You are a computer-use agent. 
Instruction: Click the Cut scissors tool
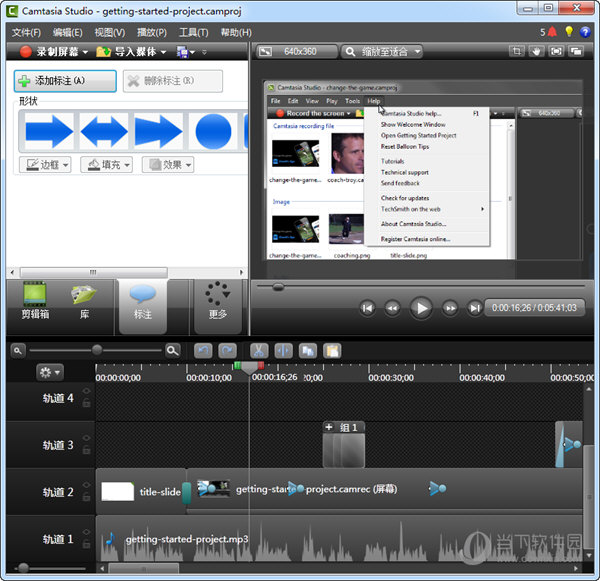click(259, 351)
